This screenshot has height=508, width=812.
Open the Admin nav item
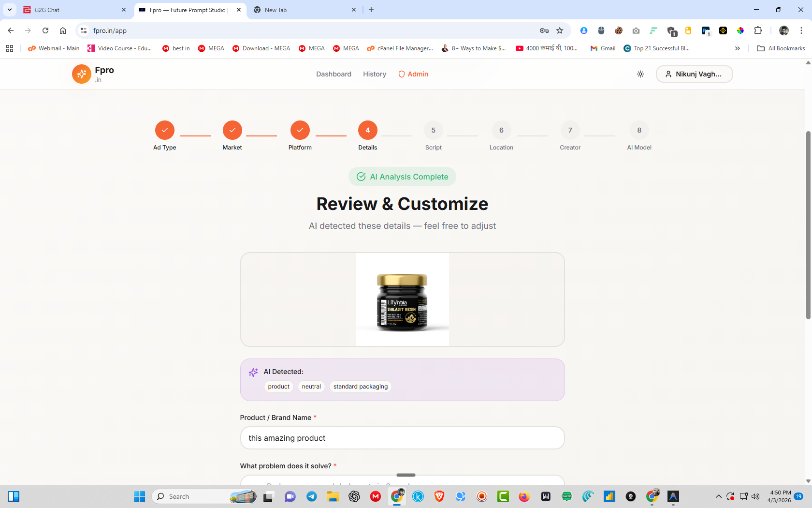tap(413, 74)
